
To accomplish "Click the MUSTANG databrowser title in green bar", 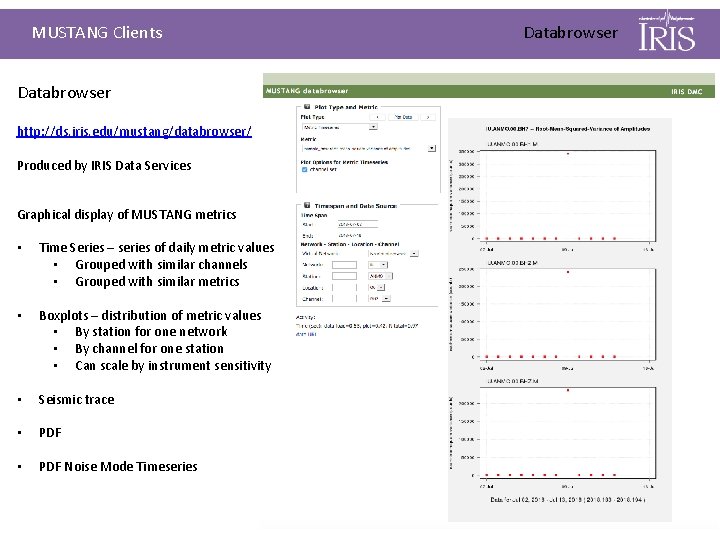I will click(307, 91).
